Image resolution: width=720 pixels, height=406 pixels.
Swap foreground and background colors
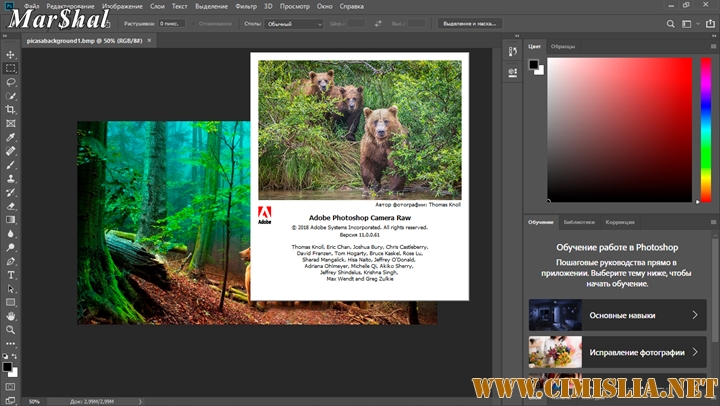pos(16,355)
